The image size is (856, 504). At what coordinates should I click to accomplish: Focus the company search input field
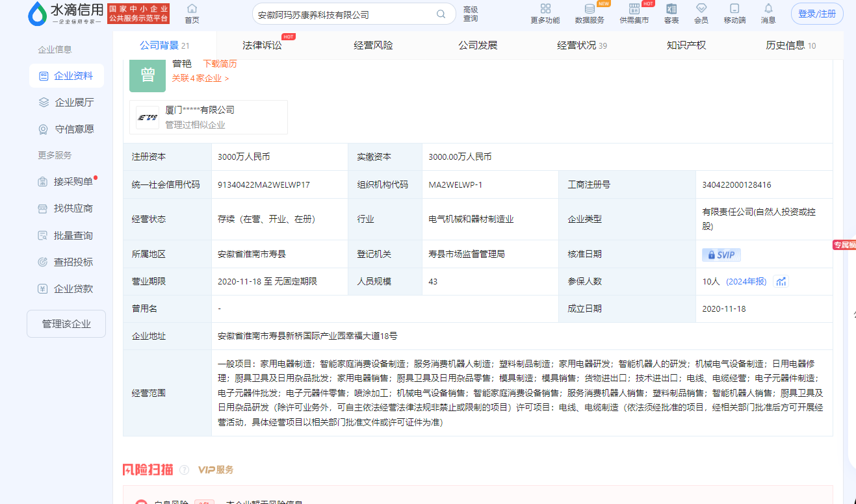344,14
